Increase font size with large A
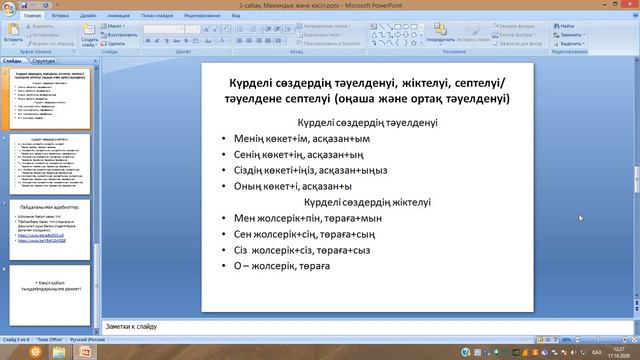This screenshot has width=640, height=360. tap(206, 29)
